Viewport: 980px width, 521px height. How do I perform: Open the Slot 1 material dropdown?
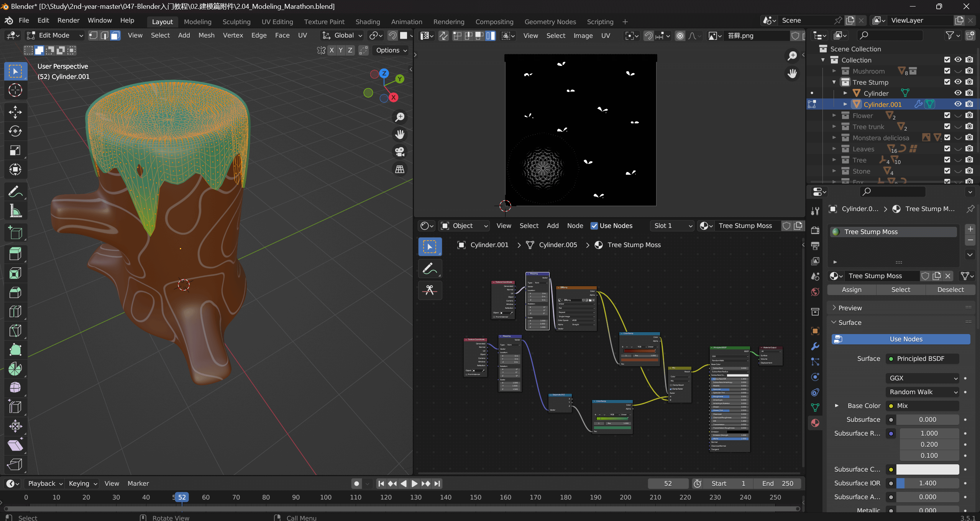(673, 226)
